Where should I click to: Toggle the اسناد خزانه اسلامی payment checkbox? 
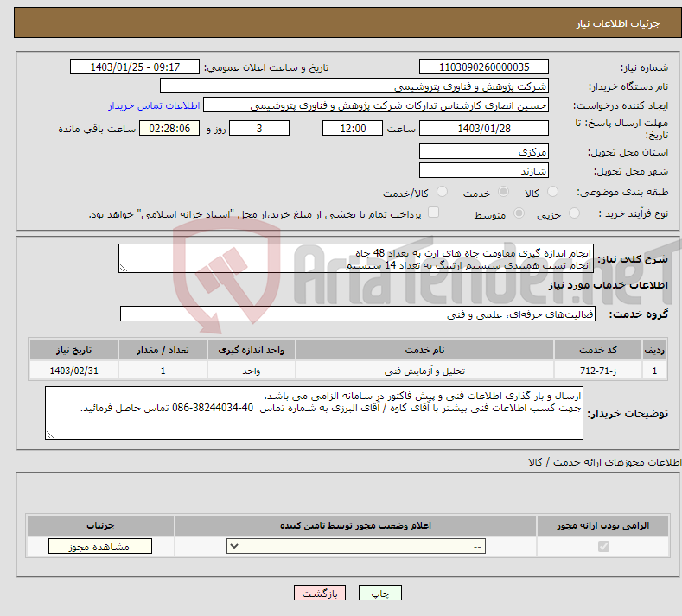tap(434, 213)
